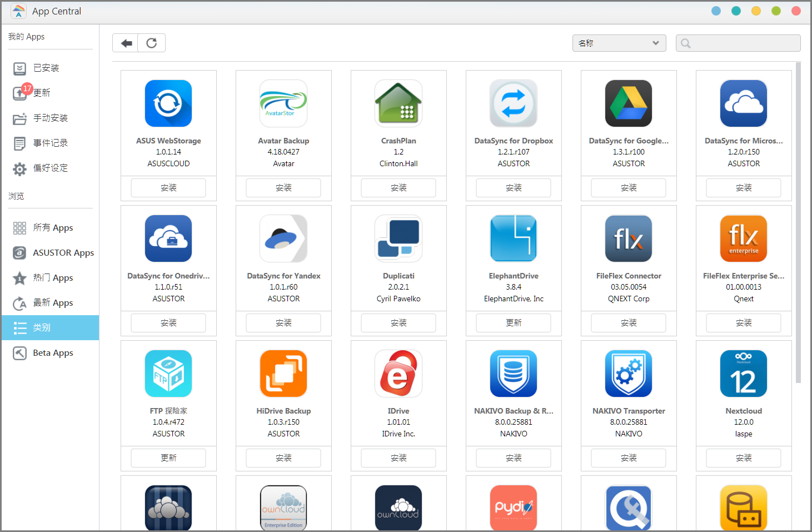This screenshot has width=812, height=532.
Task: Click the Nextcloud title text
Action: tap(744, 411)
